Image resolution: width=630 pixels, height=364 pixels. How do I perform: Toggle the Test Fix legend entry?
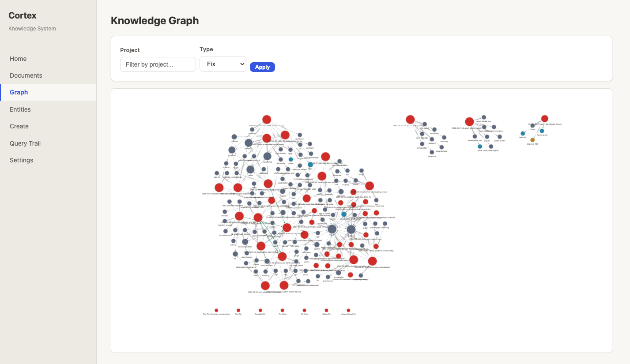click(238, 310)
